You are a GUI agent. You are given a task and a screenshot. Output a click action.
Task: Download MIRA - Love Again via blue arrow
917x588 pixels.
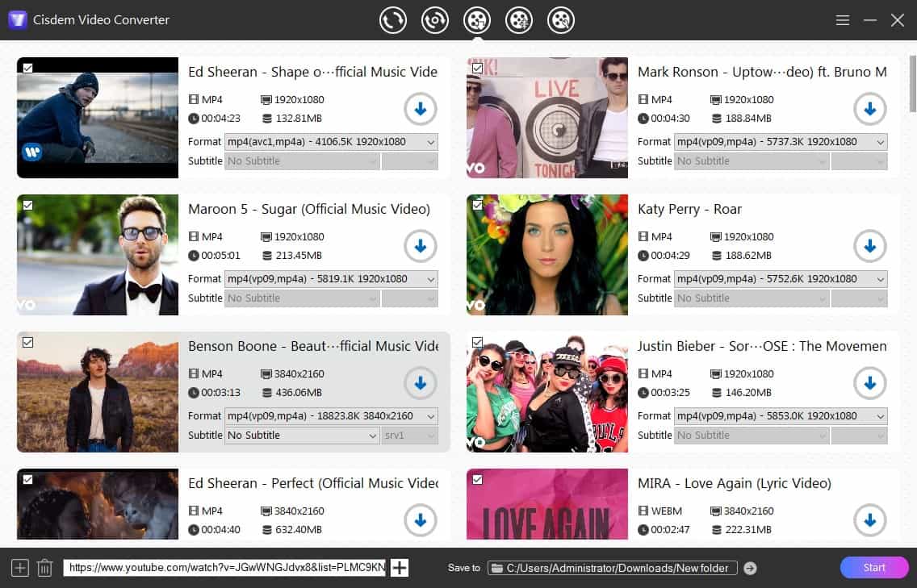870,520
